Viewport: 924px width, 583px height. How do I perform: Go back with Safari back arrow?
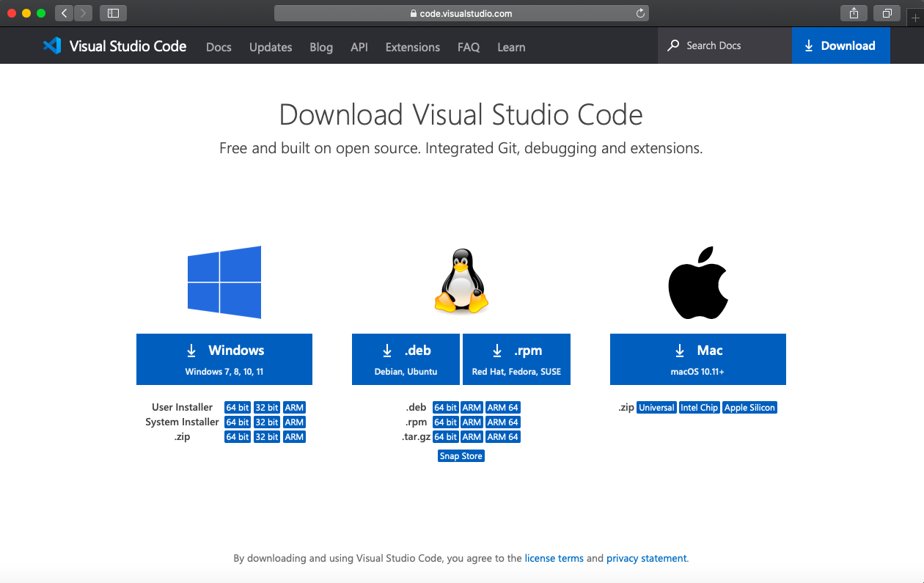coord(64,13)
